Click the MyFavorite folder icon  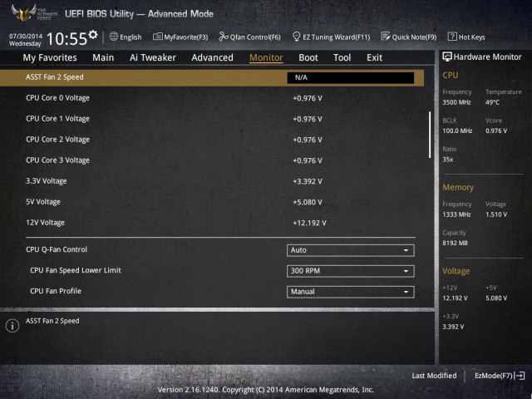pos(157,37)
